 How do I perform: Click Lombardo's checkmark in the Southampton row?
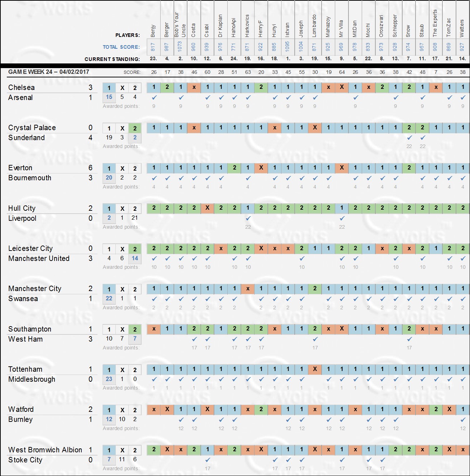click(x=315, y=339)
